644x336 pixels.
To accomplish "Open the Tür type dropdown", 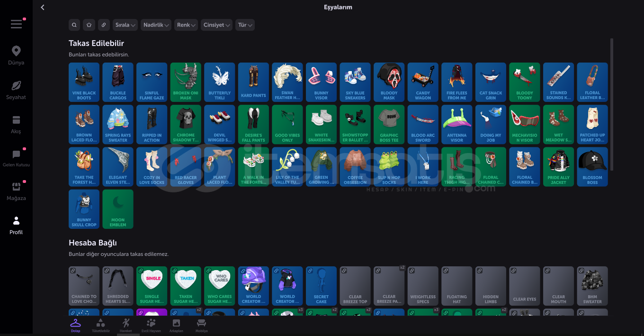I will (245, 25).
